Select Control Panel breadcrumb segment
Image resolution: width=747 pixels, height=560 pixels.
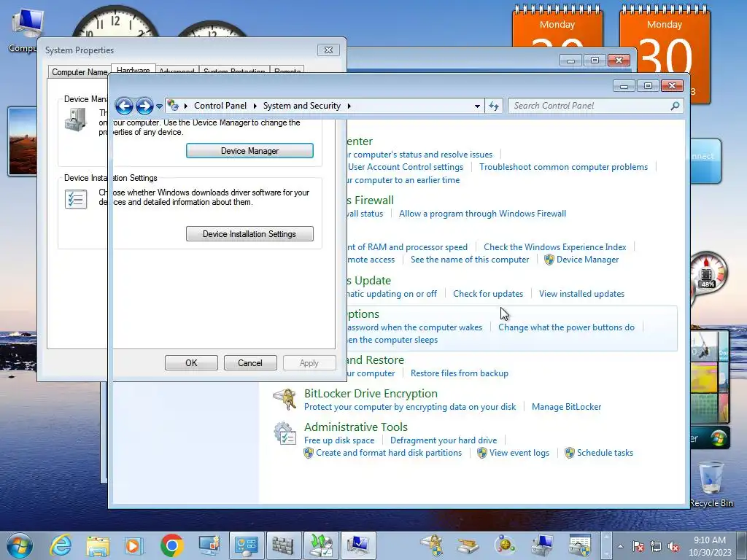tap(220, 106)
